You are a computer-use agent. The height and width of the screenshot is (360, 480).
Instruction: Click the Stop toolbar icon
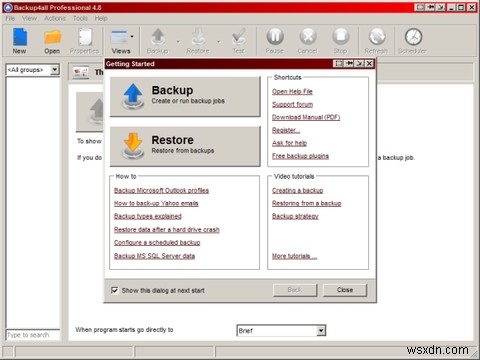pos(341,36)
